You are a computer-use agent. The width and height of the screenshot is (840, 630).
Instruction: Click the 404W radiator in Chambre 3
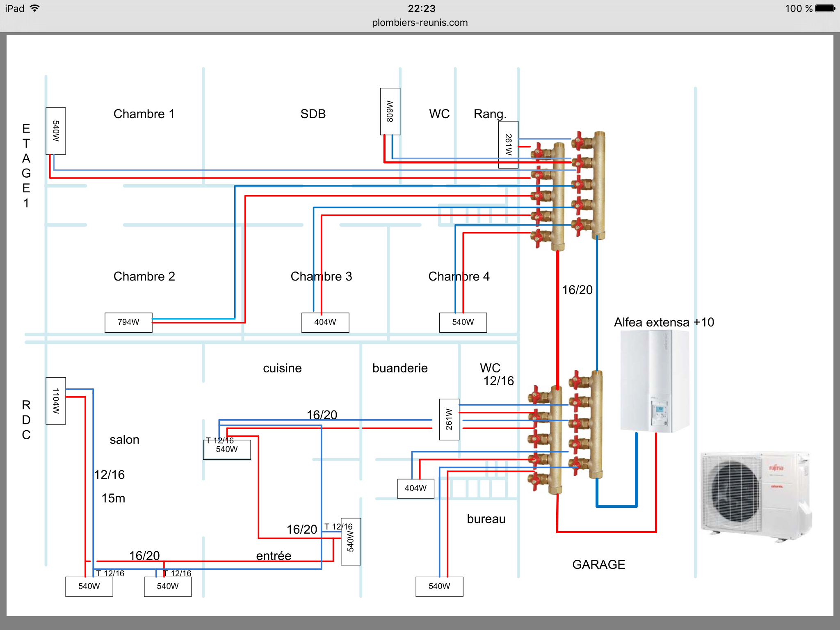coord(325,322)
